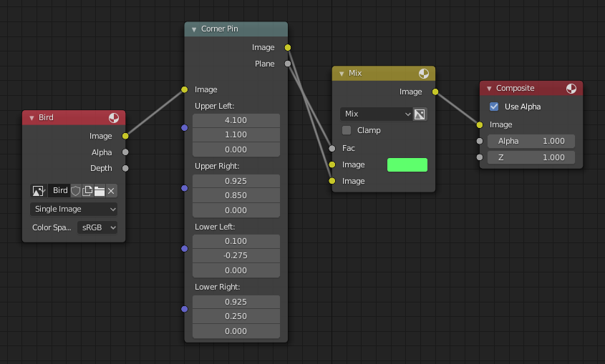The image size is (605, 364).
Task: Click Upper Left Y field 1.100
Action: tap(236, 134)
